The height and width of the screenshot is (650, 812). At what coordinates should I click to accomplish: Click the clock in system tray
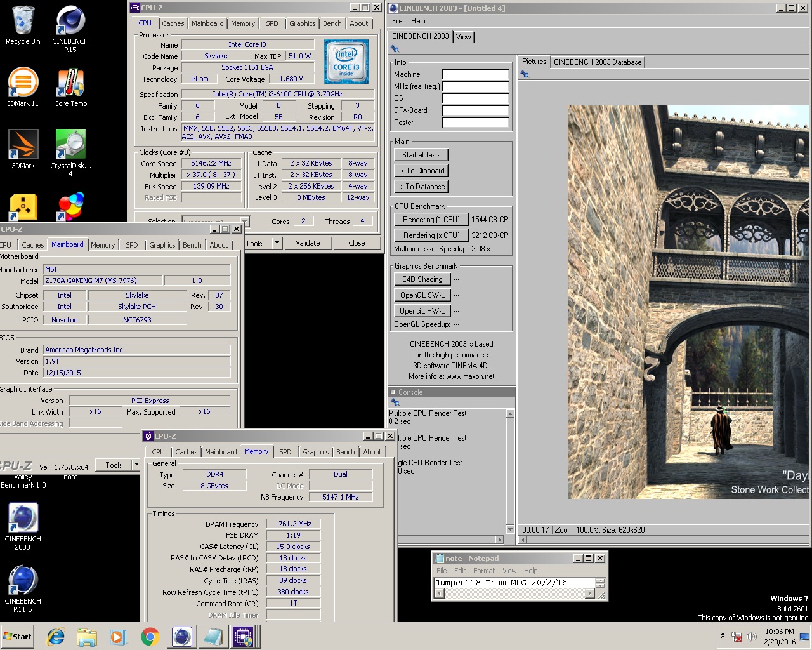[780, 637]
